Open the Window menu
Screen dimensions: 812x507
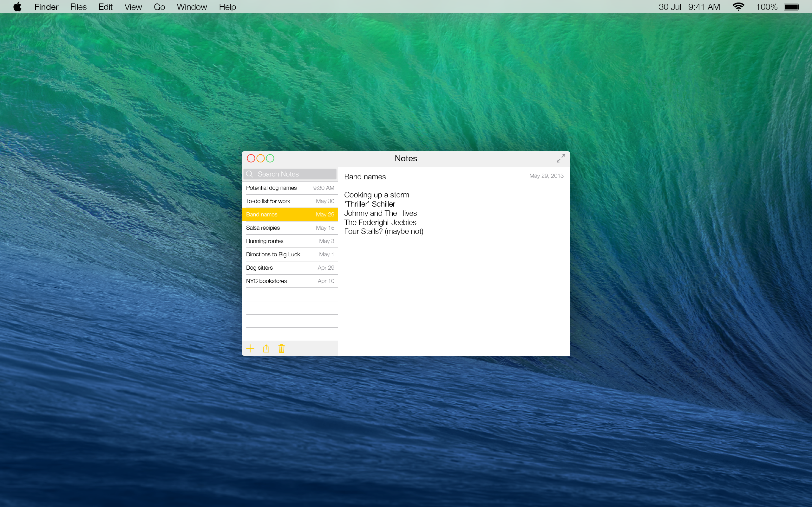[x=192, y=7]
